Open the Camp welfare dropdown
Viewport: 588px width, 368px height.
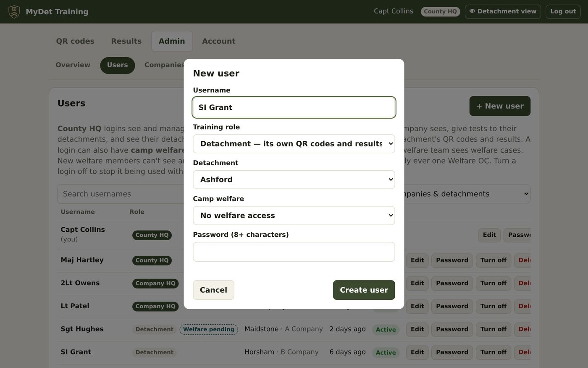[x=294, y=215]
